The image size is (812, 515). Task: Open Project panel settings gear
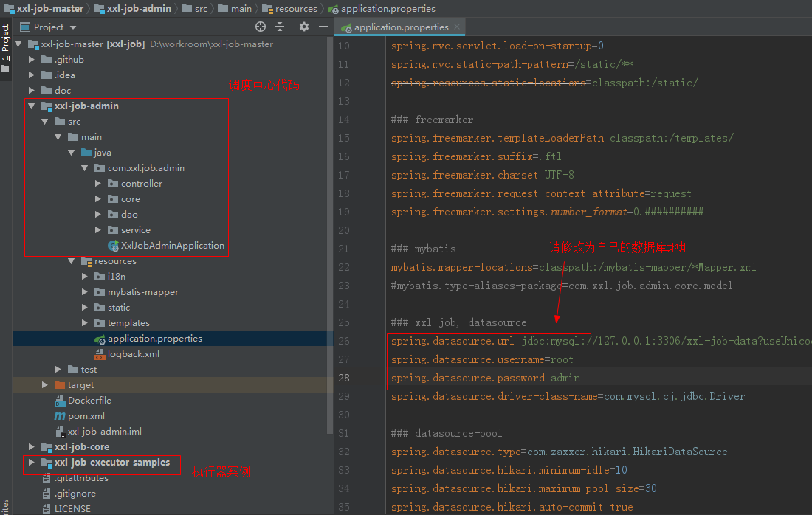304,27
